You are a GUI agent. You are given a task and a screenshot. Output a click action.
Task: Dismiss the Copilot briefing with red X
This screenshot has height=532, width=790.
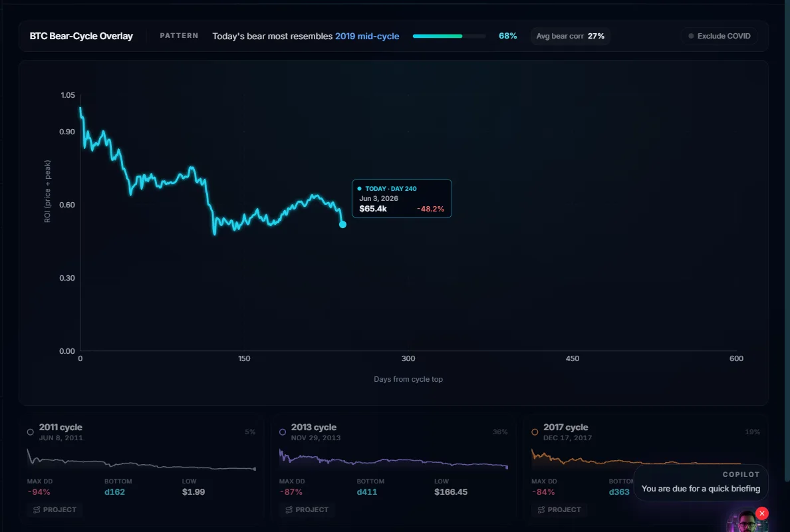(762, 513)
